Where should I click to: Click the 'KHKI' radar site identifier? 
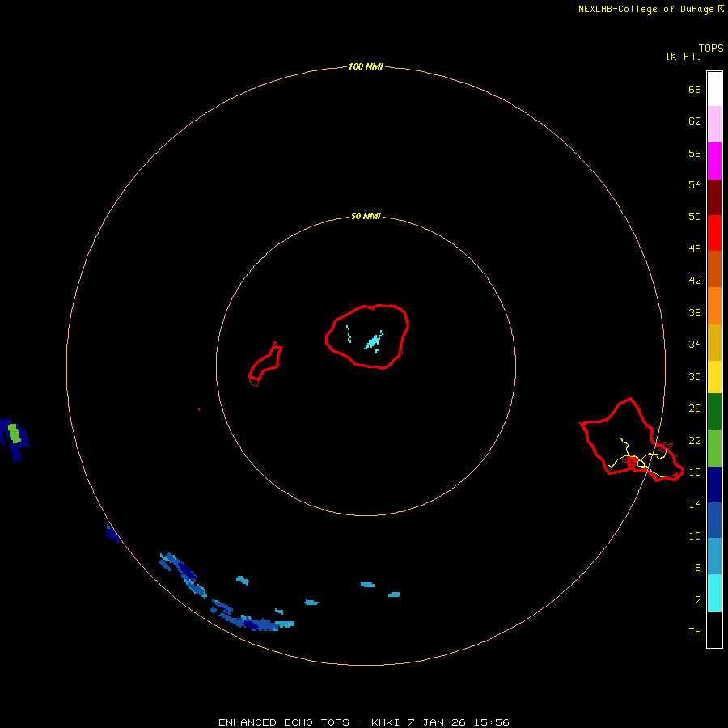(387, 722)
